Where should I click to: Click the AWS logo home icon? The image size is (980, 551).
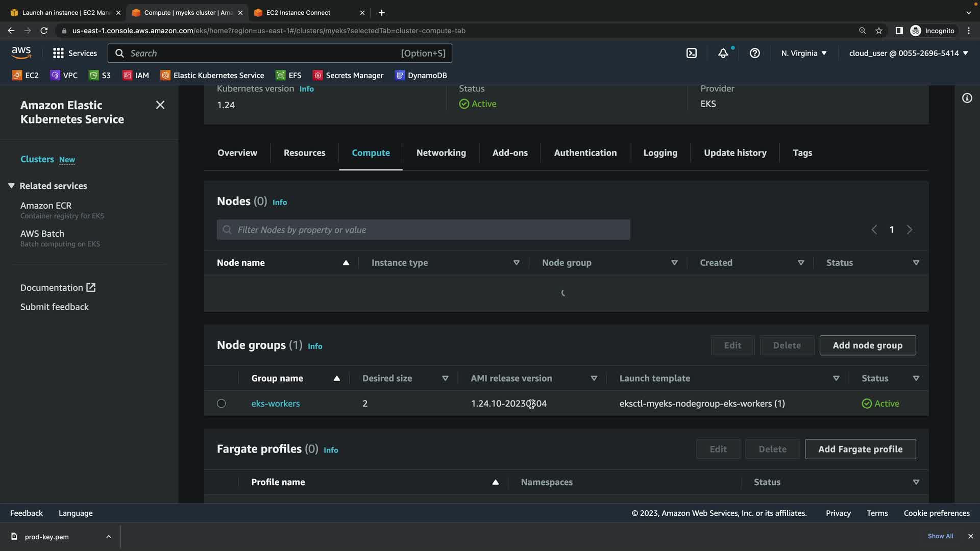click(x=21, y=53)
